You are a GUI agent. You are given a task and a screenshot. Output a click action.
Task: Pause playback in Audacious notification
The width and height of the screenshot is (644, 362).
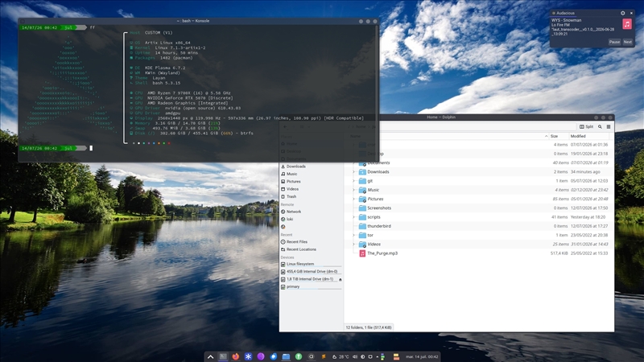[614, 43]
